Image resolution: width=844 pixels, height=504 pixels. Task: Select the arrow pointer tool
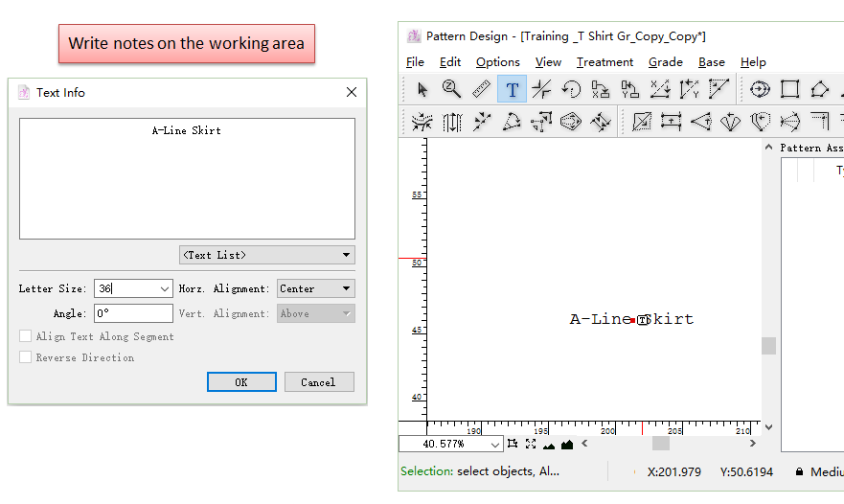point(422,89)
